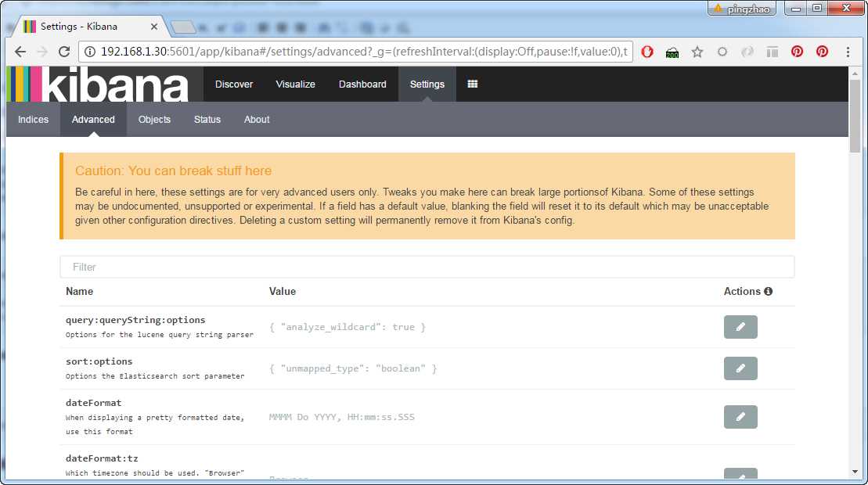
Task: Switch to the About tab
Action: pyautogui.click(x=257, y=120)
